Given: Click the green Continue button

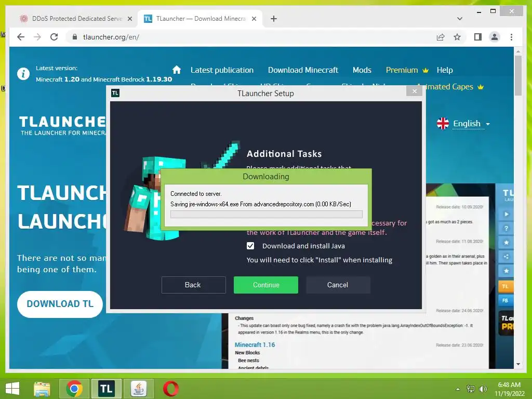Looking at the screenshot, I should click(x=266, y=285).
